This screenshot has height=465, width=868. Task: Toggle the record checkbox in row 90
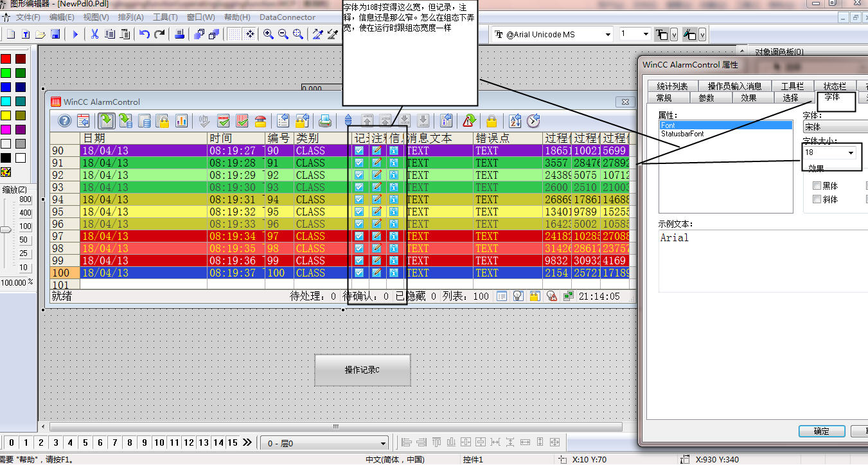[x=359, y=150]
